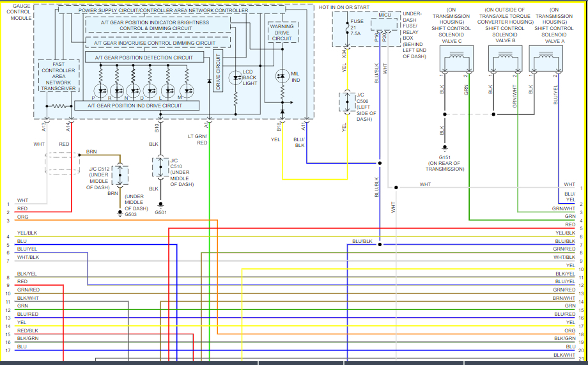
Task: Click the G503 ground symbol
Action: pyautogui.click(x=120, y=214)
